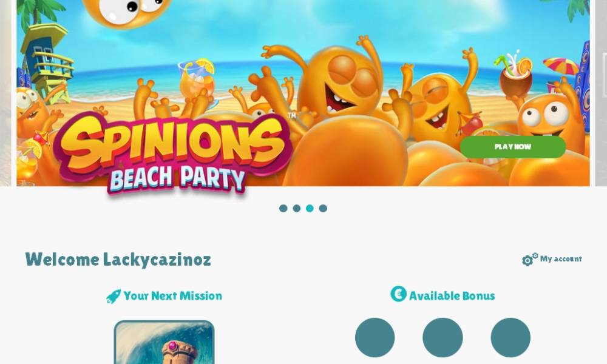Switch to the second carousel slide dot
Image resolution: width=607 pixels, height=364 pixels.
pos(297,209)
